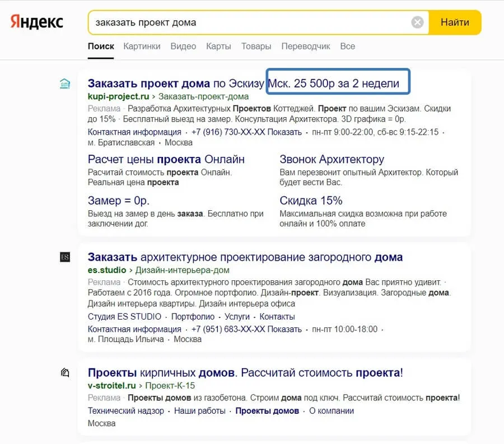Click the 'Звонок Архитектору' sitelink

(x=332, y=160)
